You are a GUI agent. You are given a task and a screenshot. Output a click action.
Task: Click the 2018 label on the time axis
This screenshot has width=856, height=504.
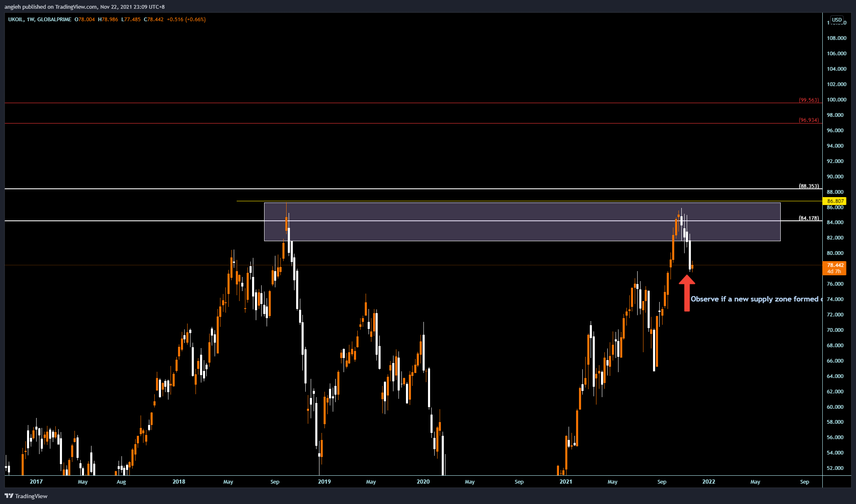click(179, 482)
